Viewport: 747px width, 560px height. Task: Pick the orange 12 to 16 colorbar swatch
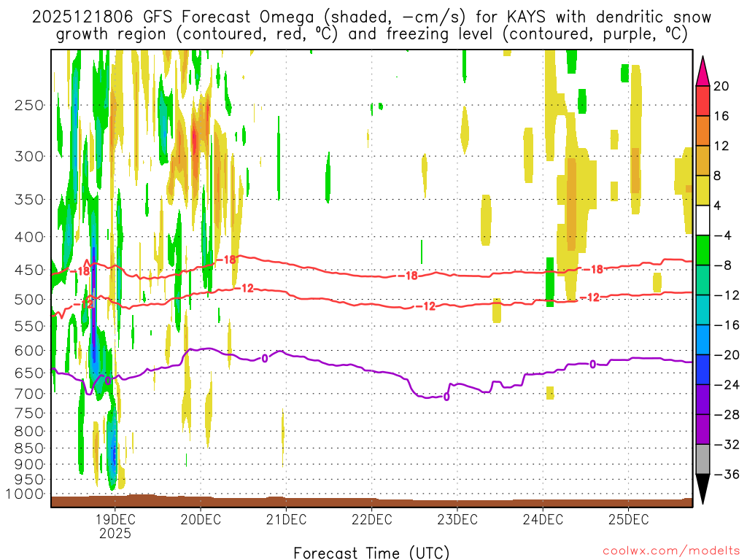click(703, 131)
